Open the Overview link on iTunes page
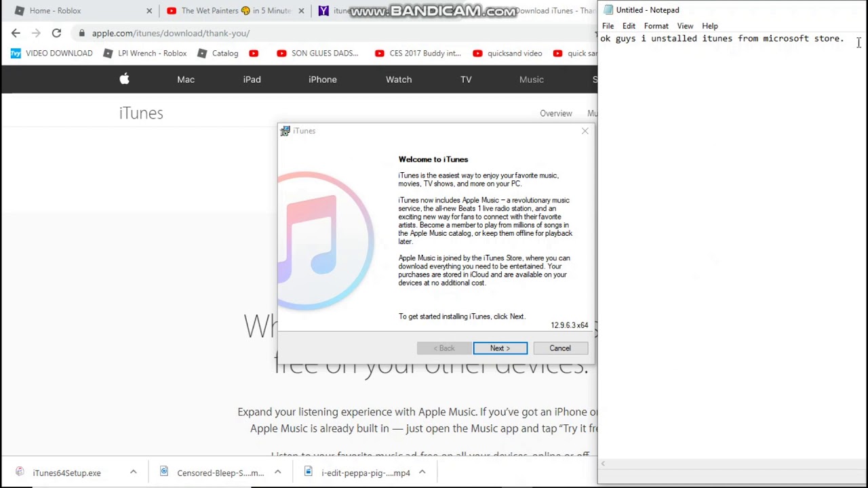Screen dimensions: 868x488 click(556, 113)
